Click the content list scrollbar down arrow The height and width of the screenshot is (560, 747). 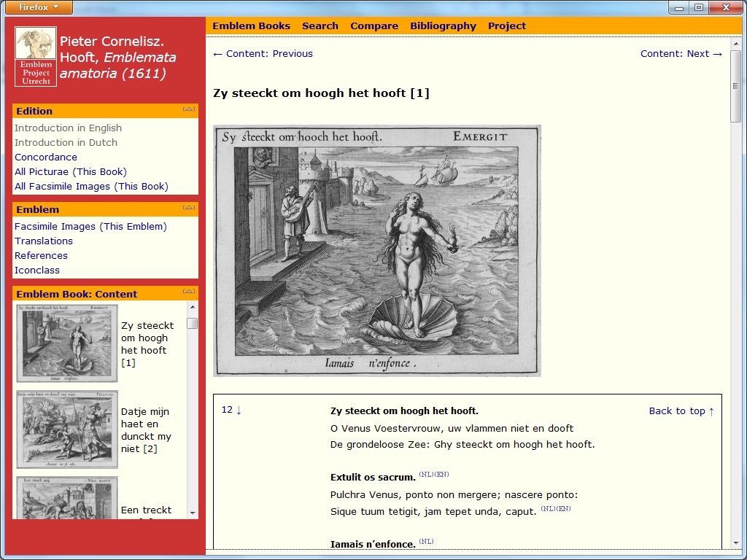(x=193, y=513)
